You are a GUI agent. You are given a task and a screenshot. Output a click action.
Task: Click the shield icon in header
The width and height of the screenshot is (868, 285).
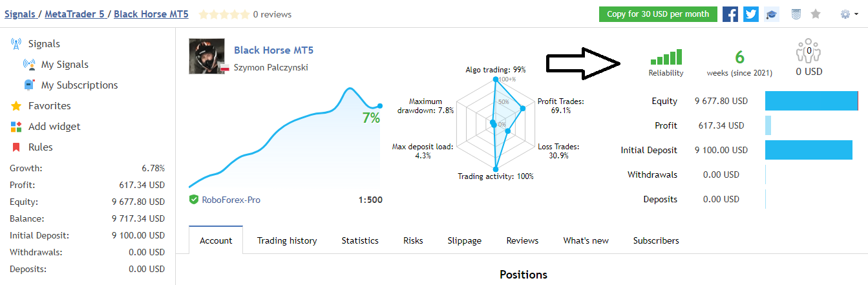(x=796, y=14)
